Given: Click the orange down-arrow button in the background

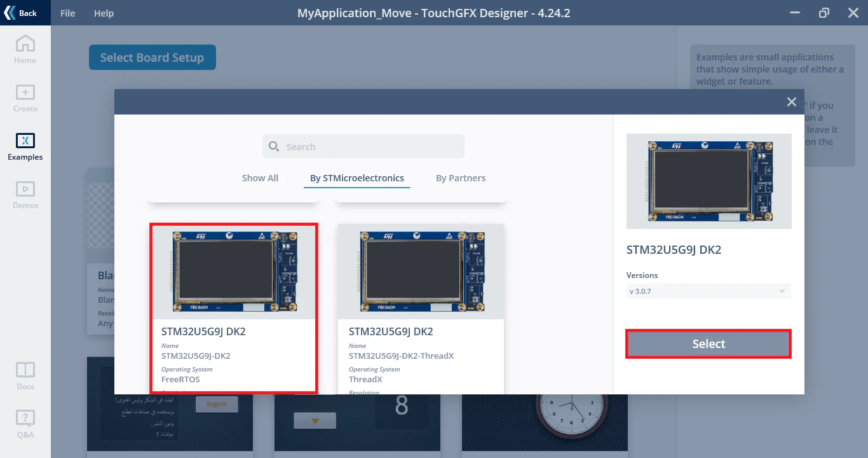Looking at the screenshot, I should 315,421.
